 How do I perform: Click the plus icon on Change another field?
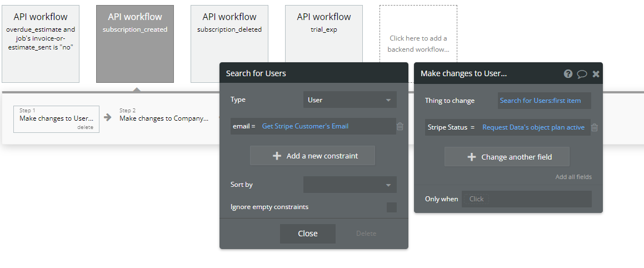pos(472,157)
